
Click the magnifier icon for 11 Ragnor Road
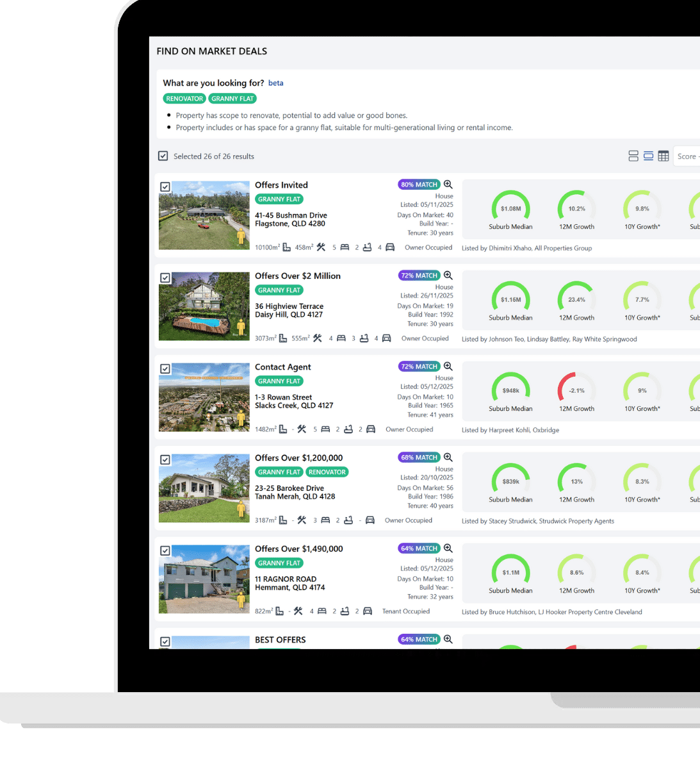(x=448, y=549)
